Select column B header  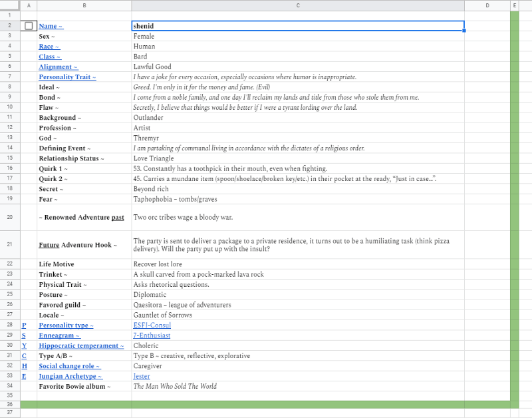tap(84, 5)
